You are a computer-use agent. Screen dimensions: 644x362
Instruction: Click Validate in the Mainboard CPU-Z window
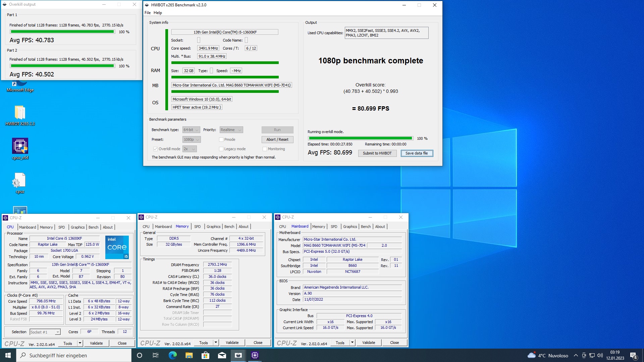(x=369, y=343)
